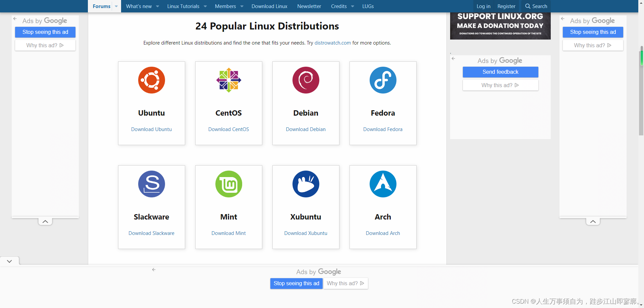Collapse the right sidebar ad with up chevron
Image resolution: width=644 pixels, height=308 pixels.
pos(593,222)
